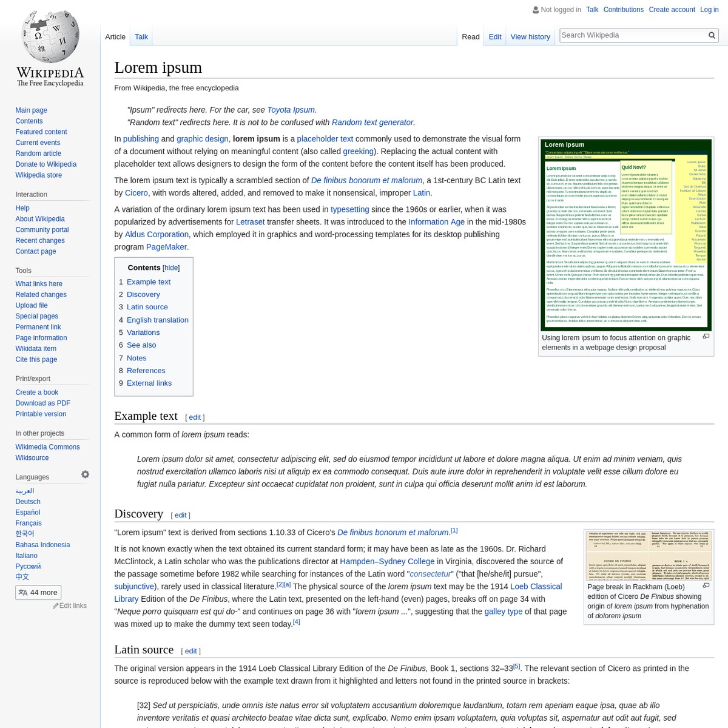
Task: Enlarge the webpage design proposal thumbnail
Action: click(706, 335)
